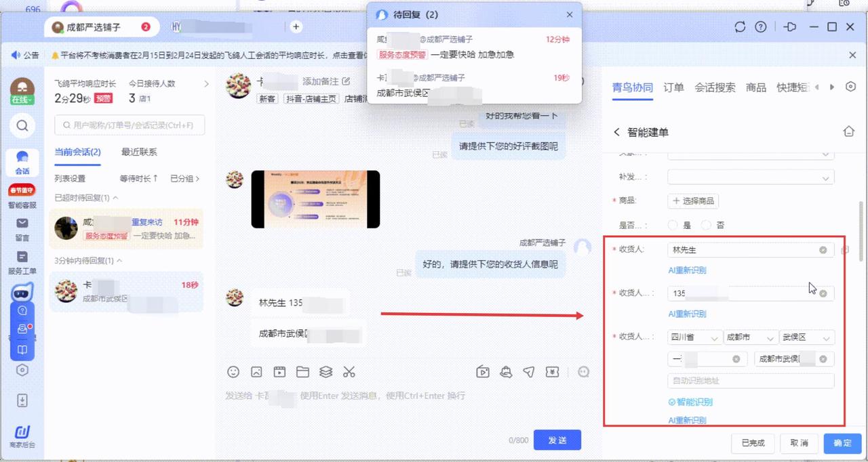Click the user search input field

pos(130,125)
